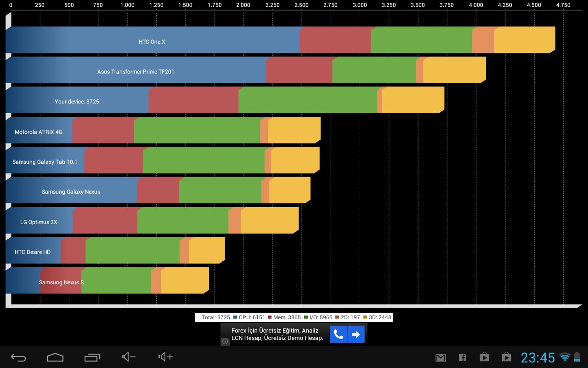This screenshot has width=588, height=368.
Task: Click the red Mem segment of LG Optimus 2X bar
Action: click(x=105, y=220)
